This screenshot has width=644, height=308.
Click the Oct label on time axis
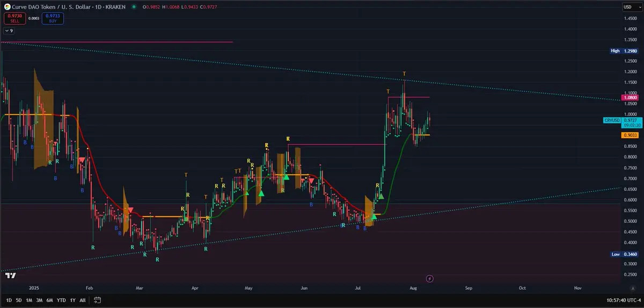pos(522,288)
